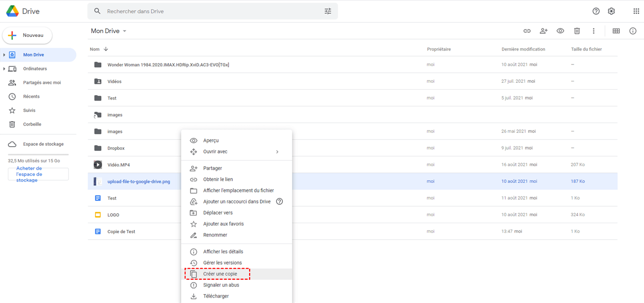Screen dimensions: 644x303
Task: Click the share person-plus toolbar icon
Action: 543,31
